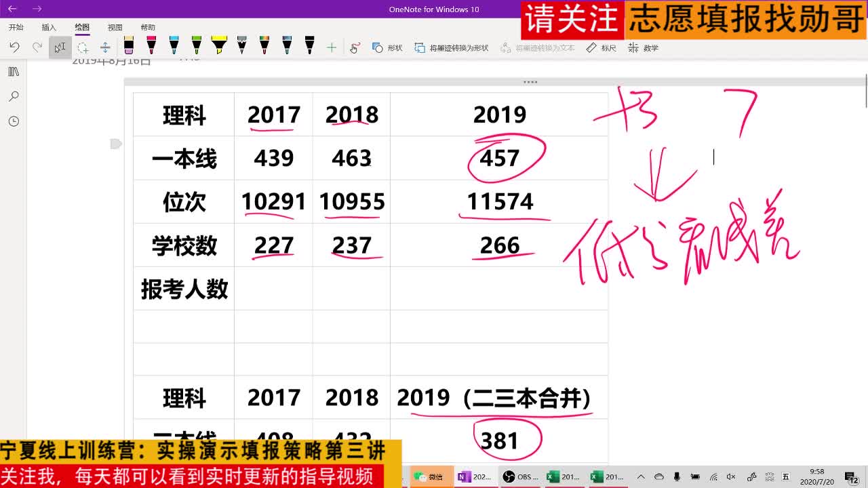Activate the text selection cursor tool
Image resolution: width=868 pixels, height=488 pixels.
[60, 47]
